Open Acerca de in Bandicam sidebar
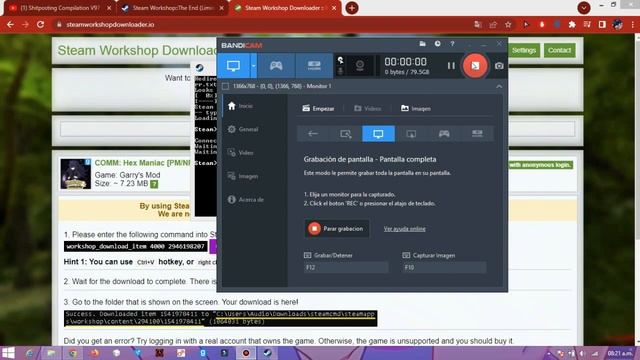 click(246, 200)
